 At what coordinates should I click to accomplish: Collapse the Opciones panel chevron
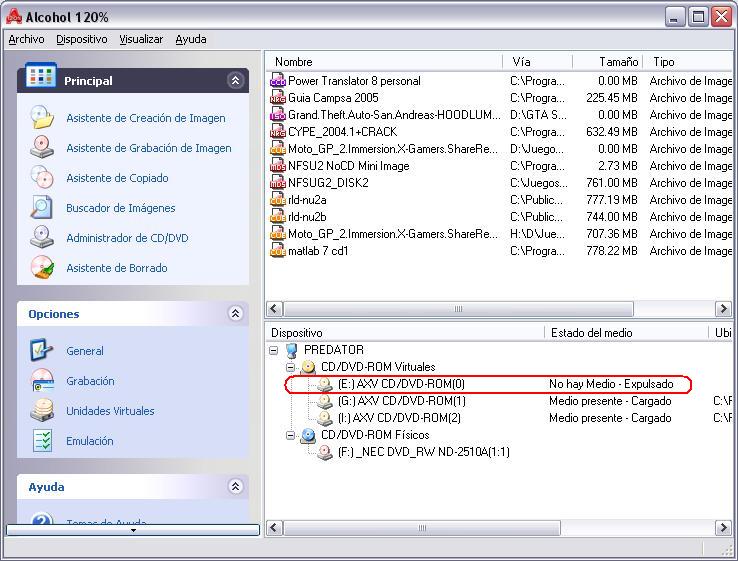tap(235, 313)
